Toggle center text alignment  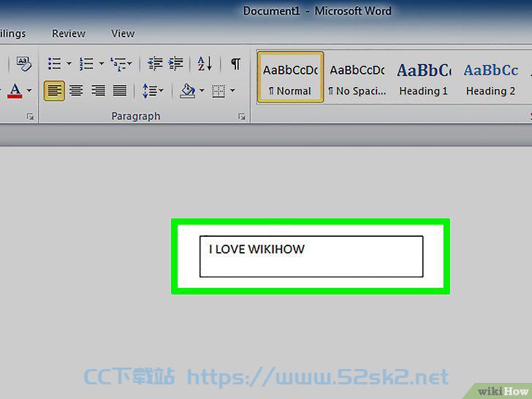click(76, 91)
